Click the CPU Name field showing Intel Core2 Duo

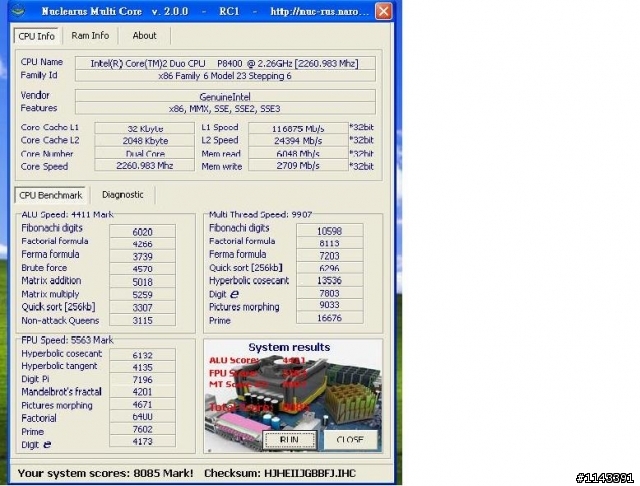(225, 63)
